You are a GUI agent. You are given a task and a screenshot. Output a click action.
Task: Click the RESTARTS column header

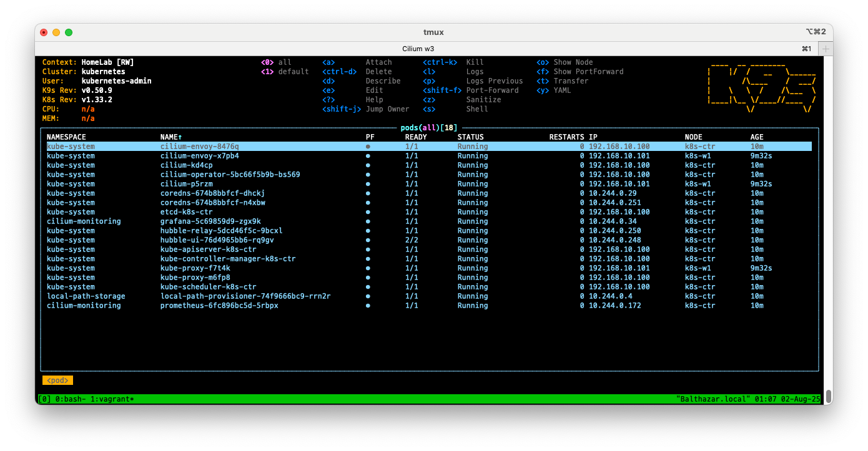(x=567, y=137)
